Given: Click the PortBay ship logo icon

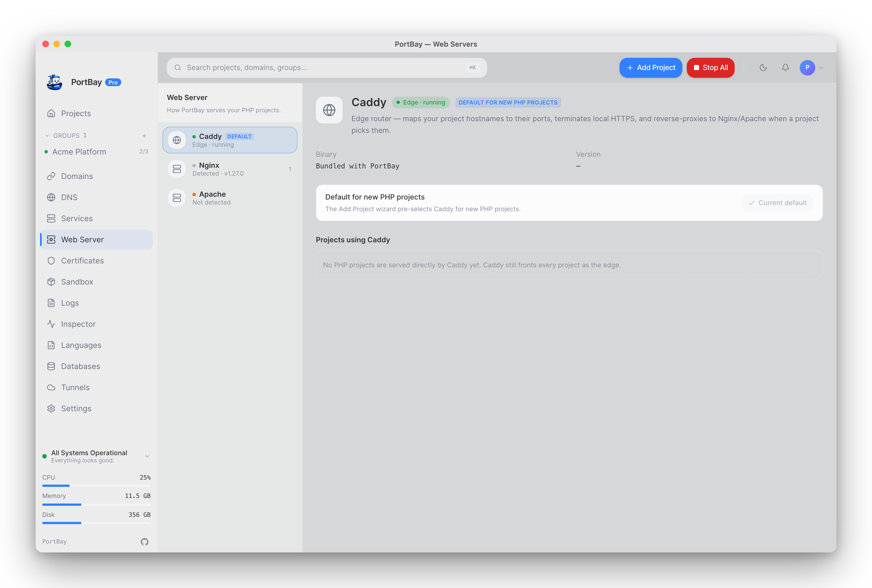Looking at the screenshot, I should tap(54, 82).
